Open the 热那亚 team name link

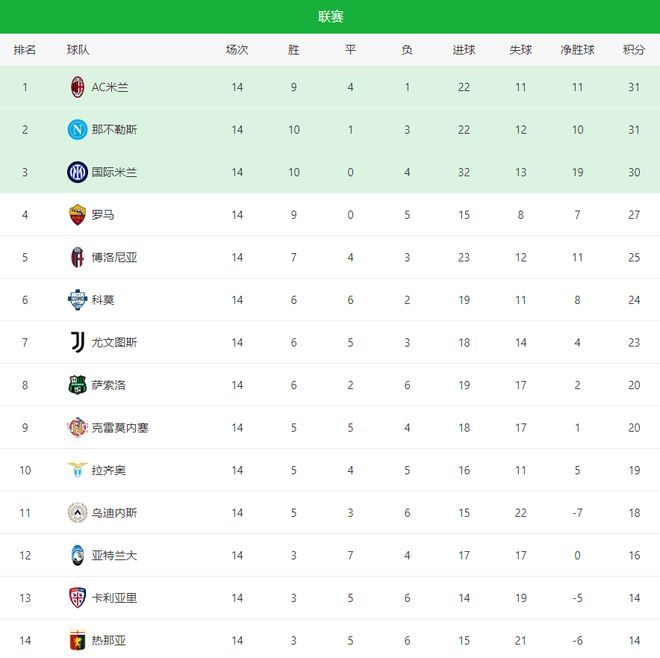click(109, 641)
